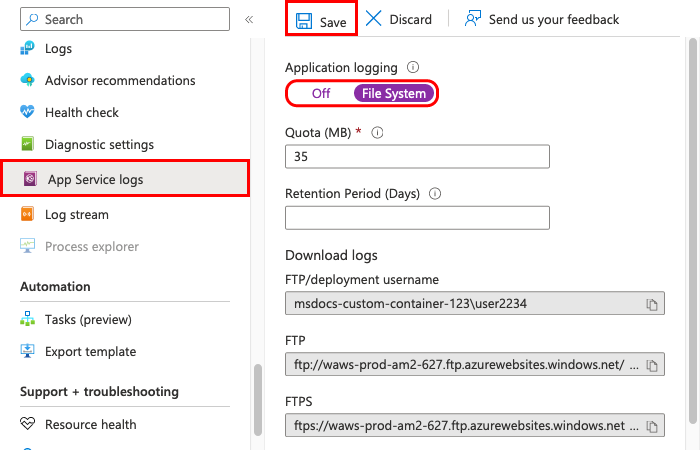This screenshot has height=450, width=700.
Task: Go to Health check
Action: (x=81, y=112)
